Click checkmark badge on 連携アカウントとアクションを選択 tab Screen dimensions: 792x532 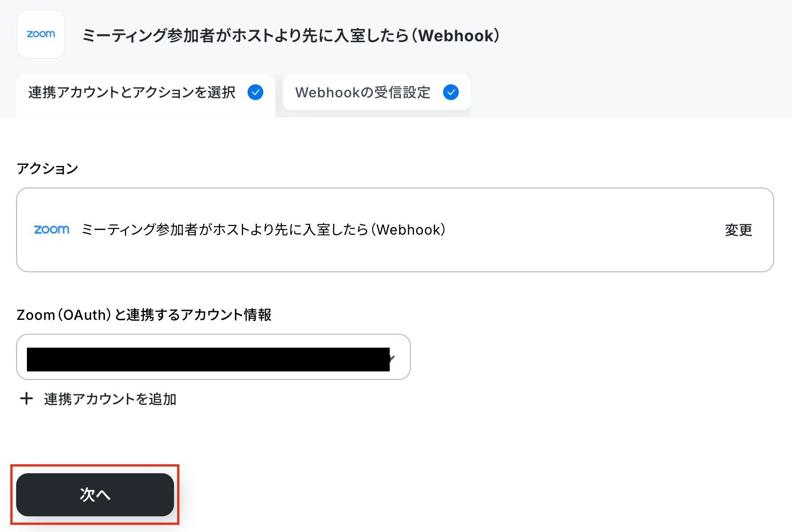point(256,92)
